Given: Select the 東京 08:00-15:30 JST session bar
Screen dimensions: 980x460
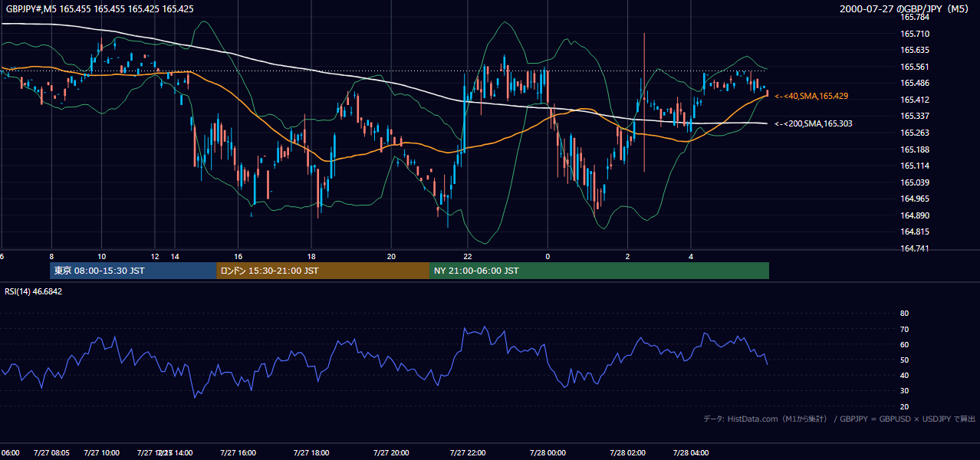Looking at the screenshot, I should pyautogui.click(x=133, y=271).
